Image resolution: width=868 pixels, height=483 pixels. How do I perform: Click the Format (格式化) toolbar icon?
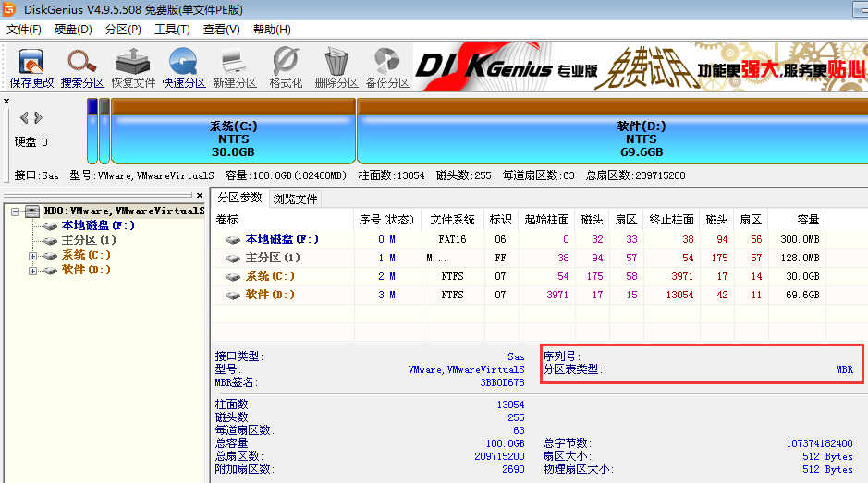click(286, 67)
